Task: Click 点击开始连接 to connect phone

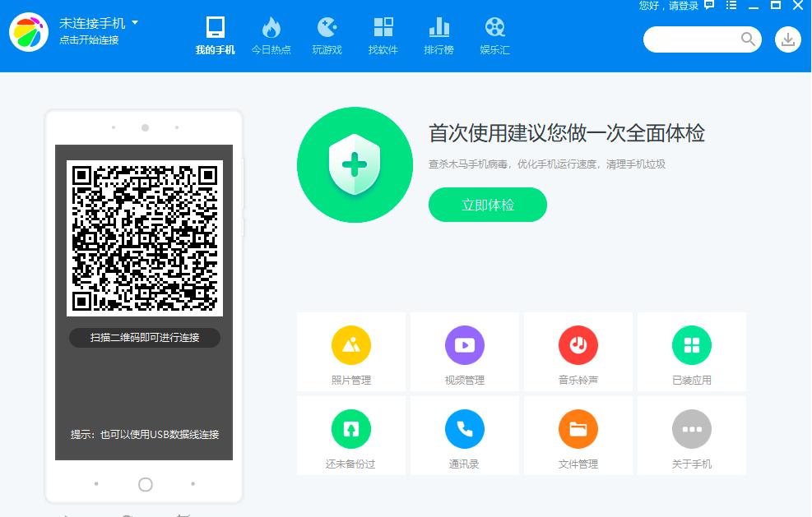Action: click(x=89, y=39)
